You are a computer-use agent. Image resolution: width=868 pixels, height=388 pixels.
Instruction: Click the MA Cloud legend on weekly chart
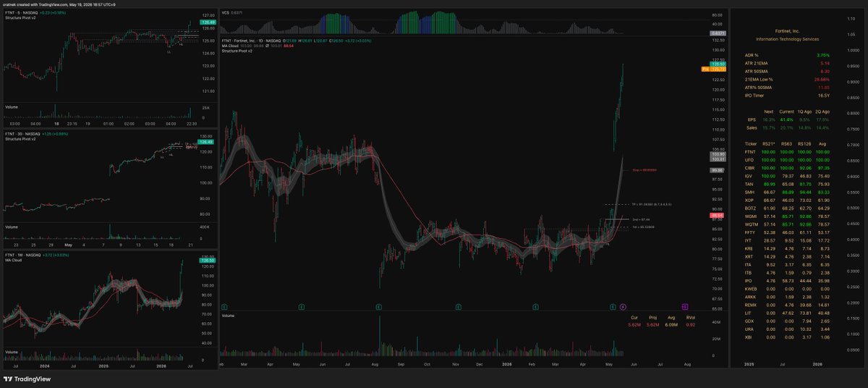tap(14, 261)
